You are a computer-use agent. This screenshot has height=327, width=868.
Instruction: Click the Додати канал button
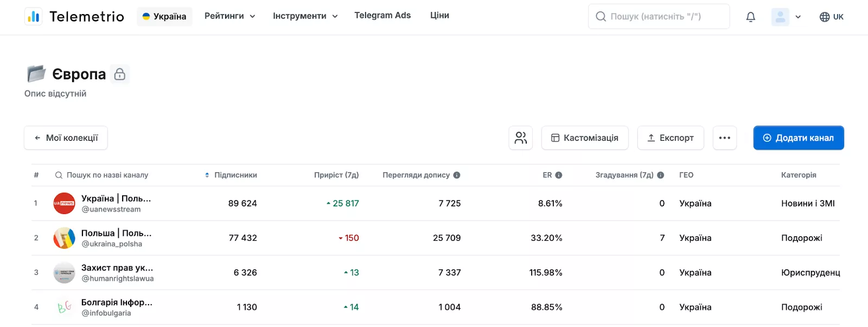(799, 138)
